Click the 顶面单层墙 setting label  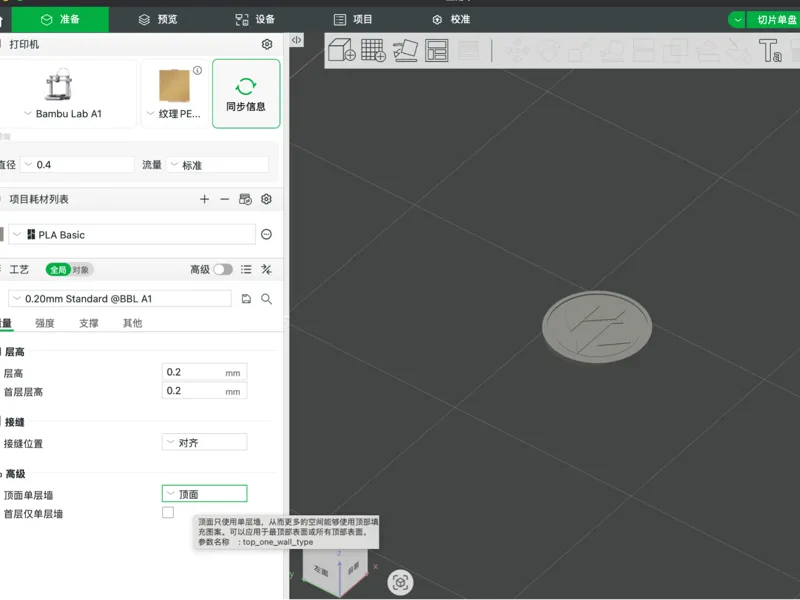point(28,495)
